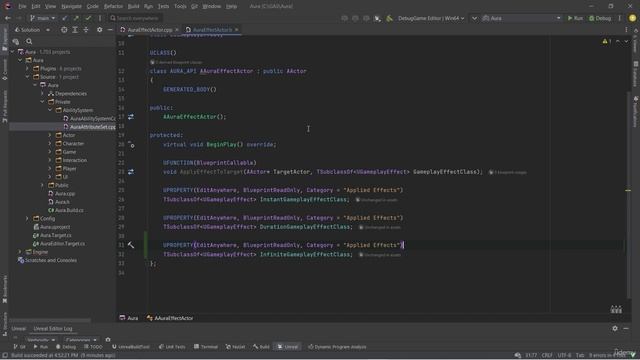Collapse the AbilitySystem folder
Image resolution: width=640 pixels, height=360 pixels.
[x=50, y=110]
